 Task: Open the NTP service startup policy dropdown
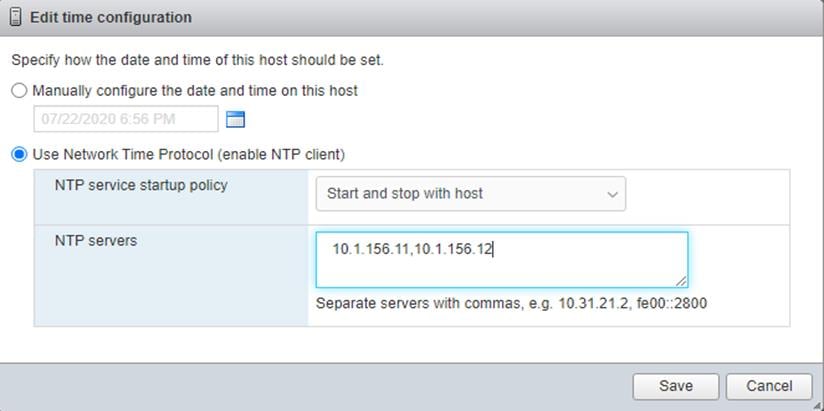tap(470, 194)
